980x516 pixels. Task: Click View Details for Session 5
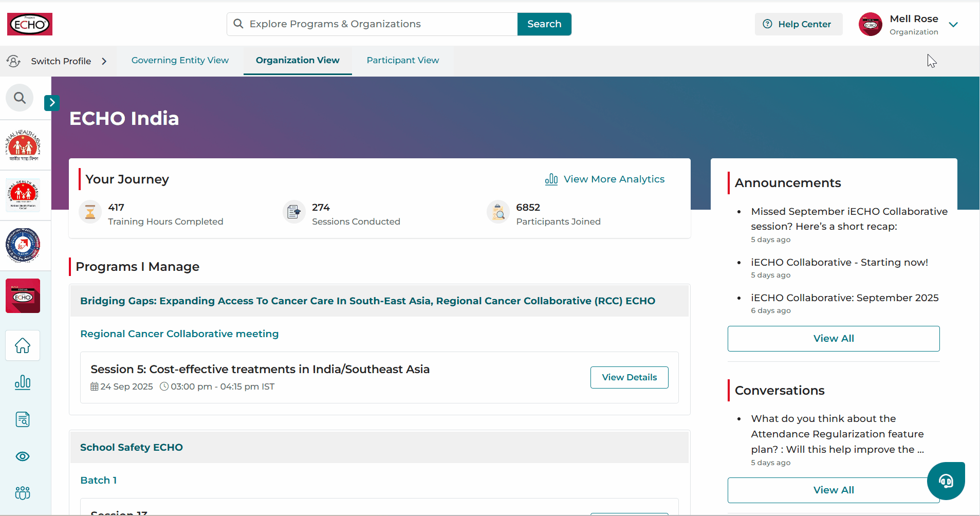629,377
